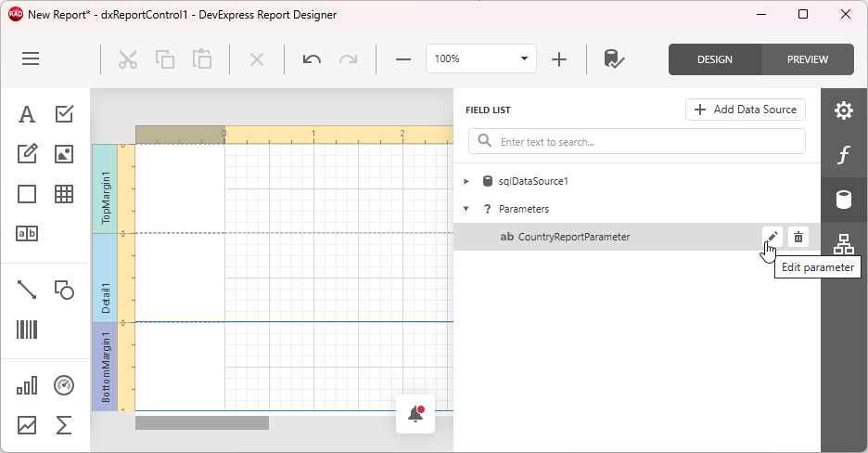Select the Line control in toolbox
This screenshot has width=868, height=453.
(27, 290)
